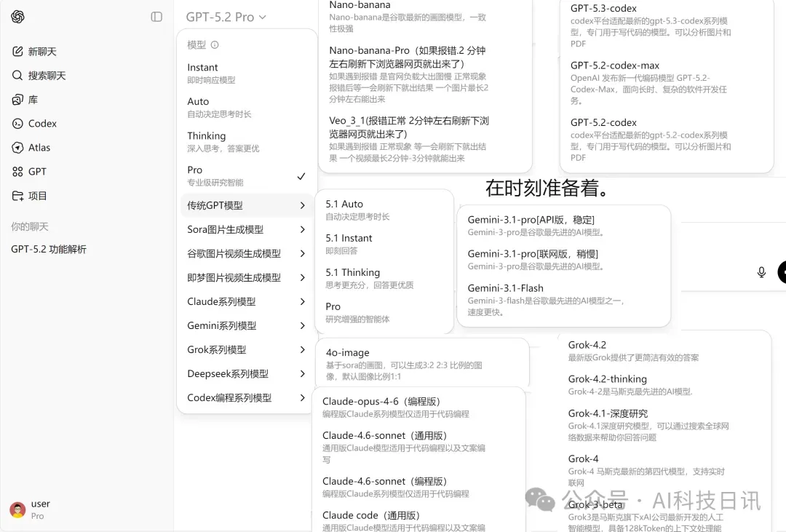The height and width of the screenshot is (532, 786).
Task: Select the Auto model option
Action: click(246, 107)
